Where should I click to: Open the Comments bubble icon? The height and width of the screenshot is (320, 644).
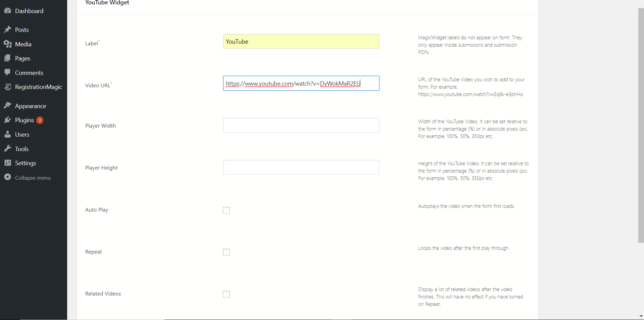pos(8,73)
